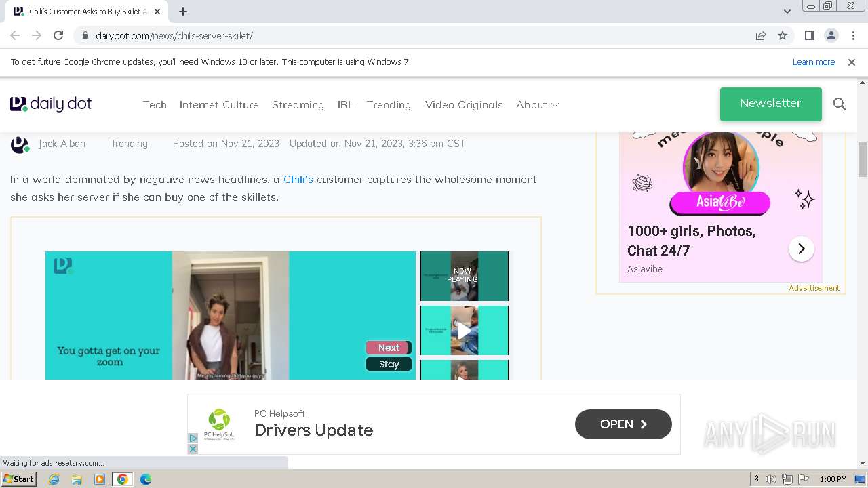Launch Microsoft Edge from taskbar
Image resolution: width=868 pixels, height=488 pixels.
[146, 479]
